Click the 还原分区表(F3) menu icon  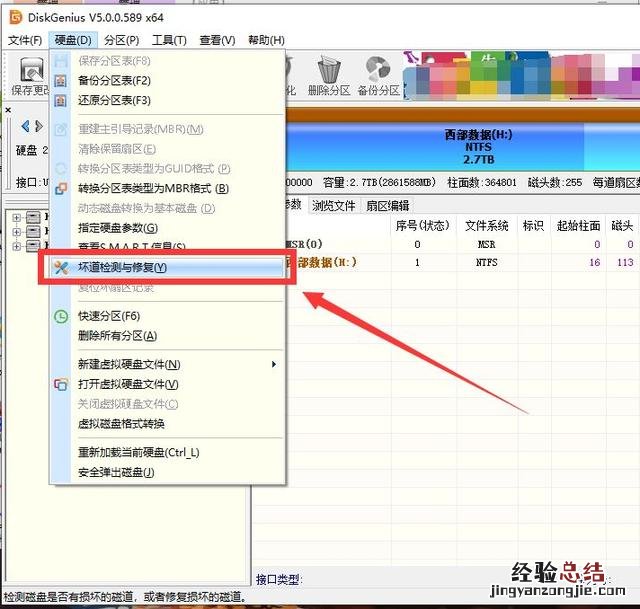(x=61, y=100)
